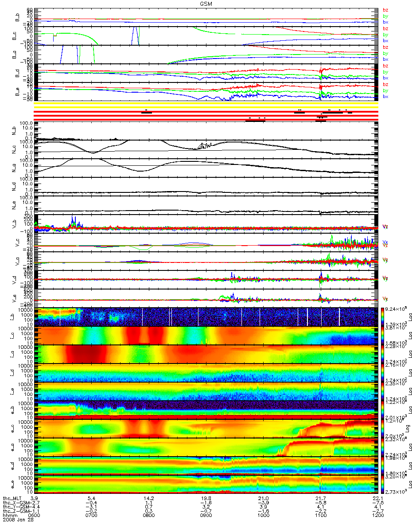Click the velocity burst near 0640 in panel V_b
The width and height of the screenshot is (412, 532).
(74, 222)
